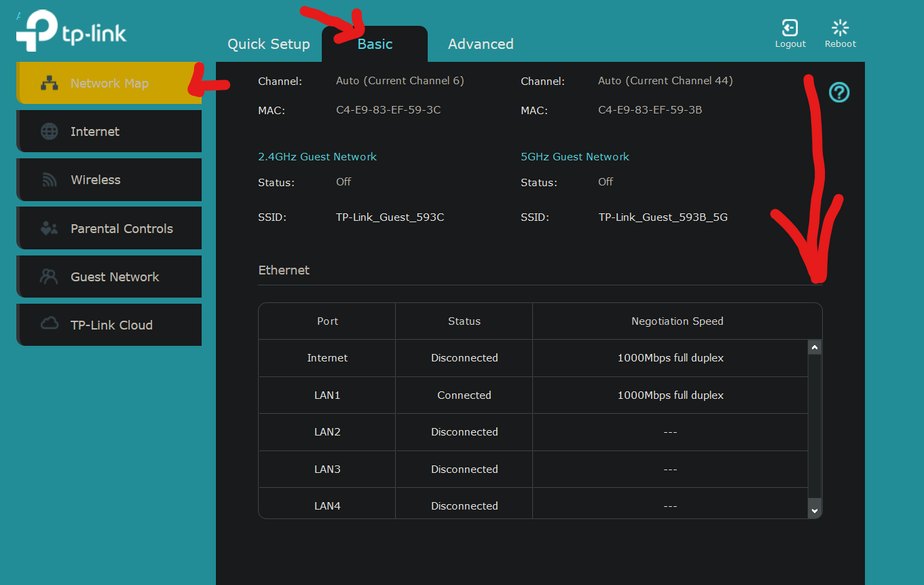Open TP-Link Cloud menu item
The width and height of the screenshot is (924, 585).
(109, 325)
